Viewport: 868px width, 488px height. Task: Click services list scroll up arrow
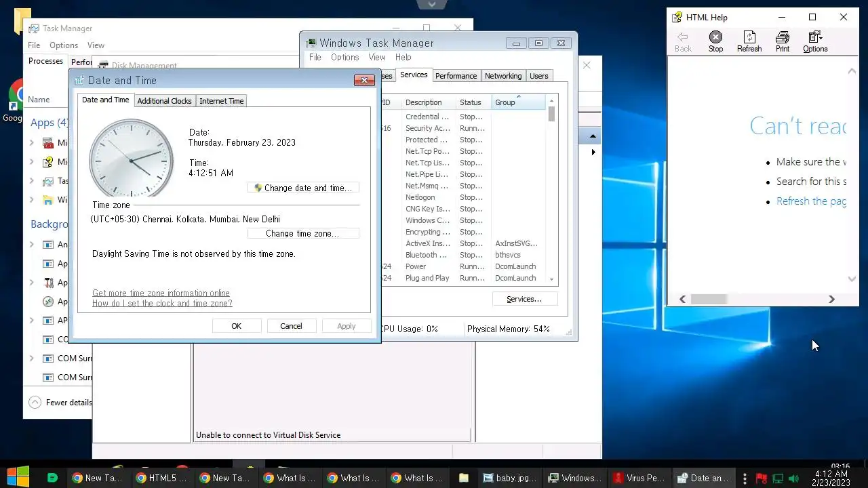point(551,100)
